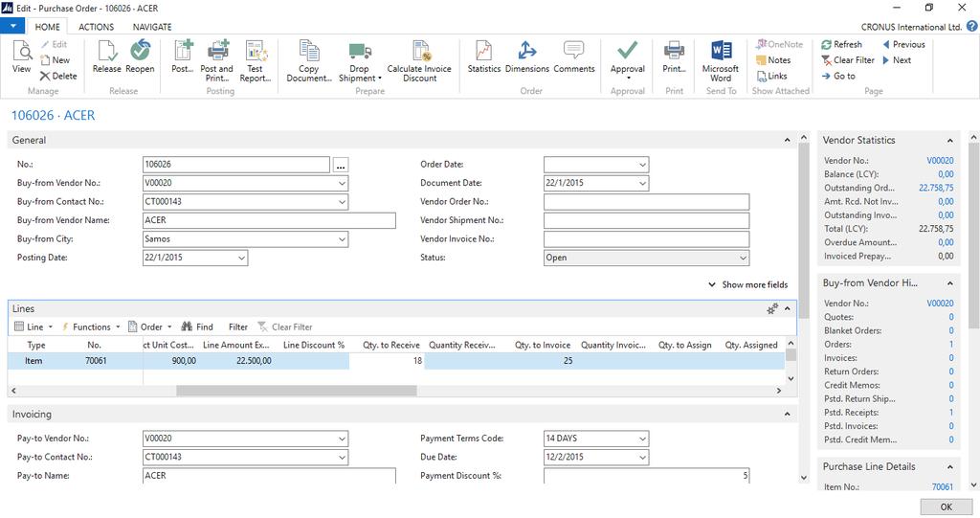Viewport: 980px width, 518px height.
Task: Click OK to close the order
Action: (947, 507)
